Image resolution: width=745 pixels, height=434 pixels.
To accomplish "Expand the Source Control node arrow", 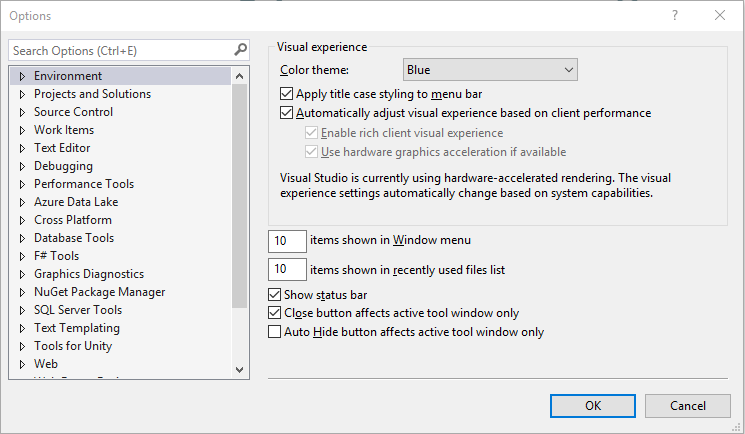I will point(22,112).
